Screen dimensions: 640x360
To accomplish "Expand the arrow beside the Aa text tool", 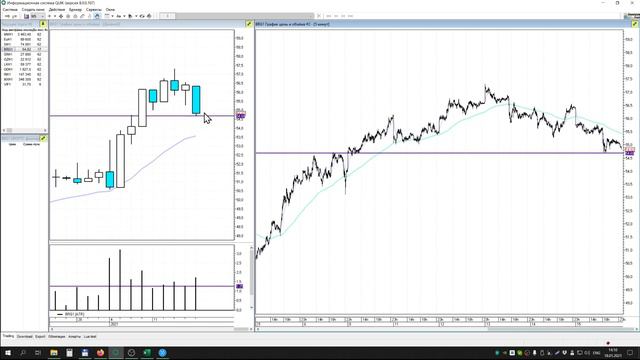I will click(x=124, y=16).
